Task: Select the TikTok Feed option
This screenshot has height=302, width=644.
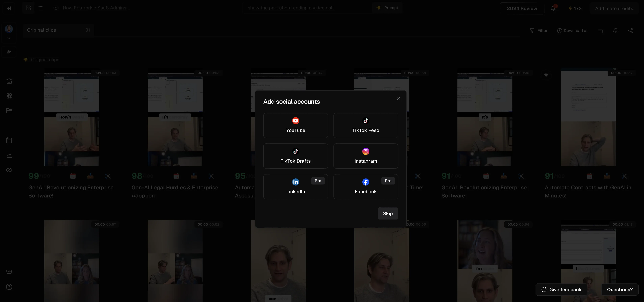Action: pyautogui.click(x=366, y=125)
